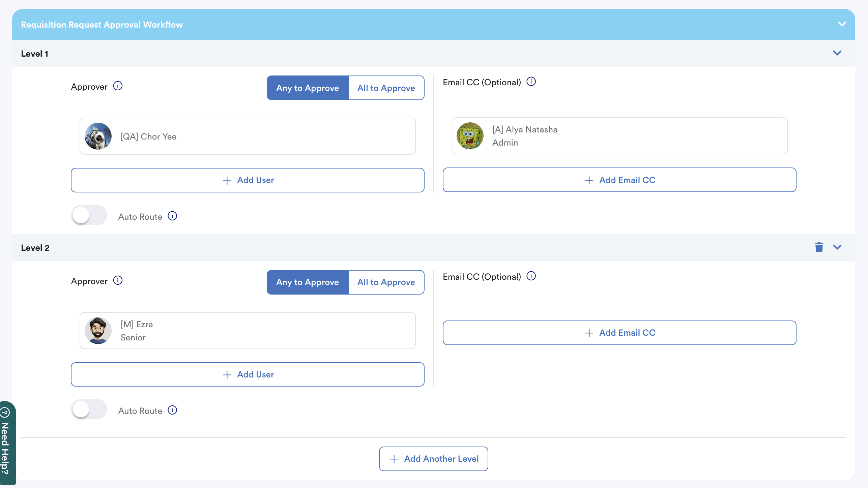
Task: Click the Add Another Level button
Action: tap(433, 459)
